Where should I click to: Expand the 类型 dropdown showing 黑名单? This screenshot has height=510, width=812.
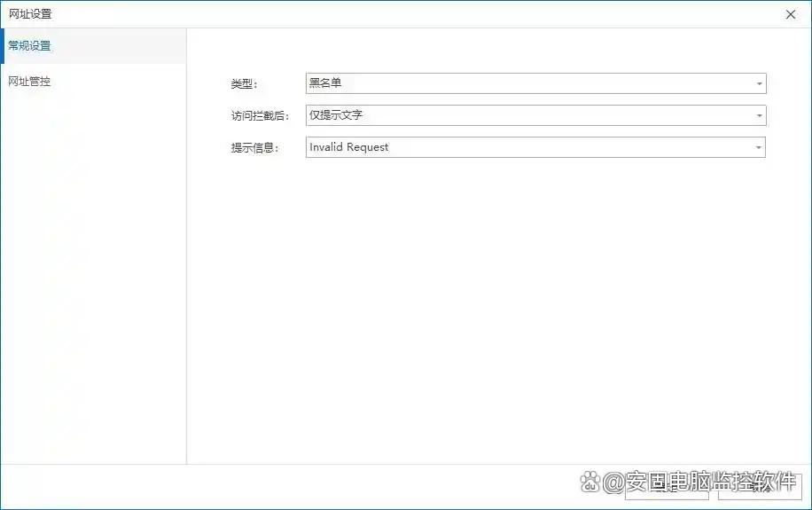(x=536, y=83)
